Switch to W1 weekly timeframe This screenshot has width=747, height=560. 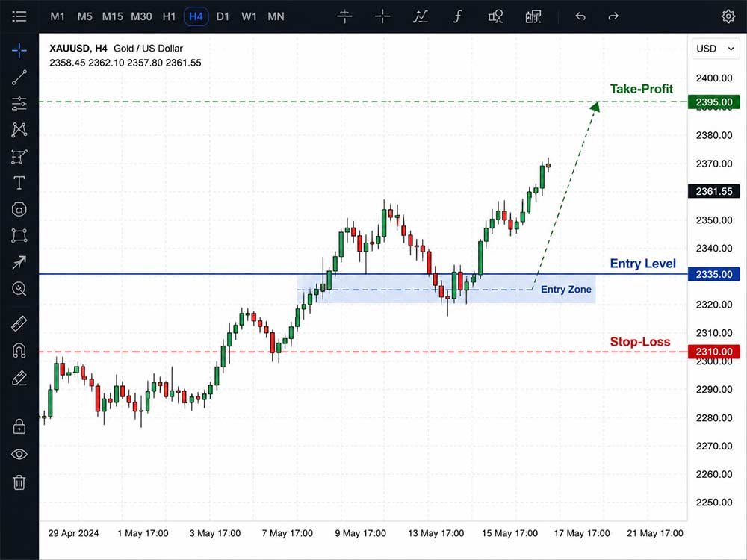coord(249,16)
